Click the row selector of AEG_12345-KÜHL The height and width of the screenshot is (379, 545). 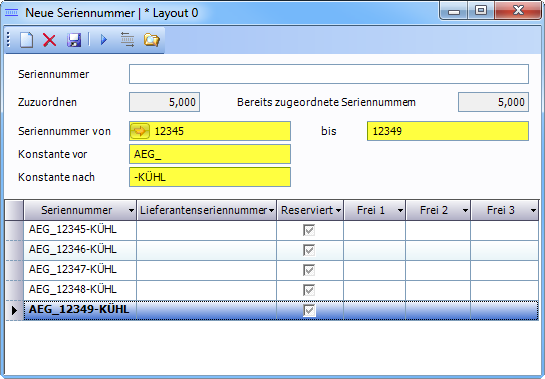(x=14, y=230)
